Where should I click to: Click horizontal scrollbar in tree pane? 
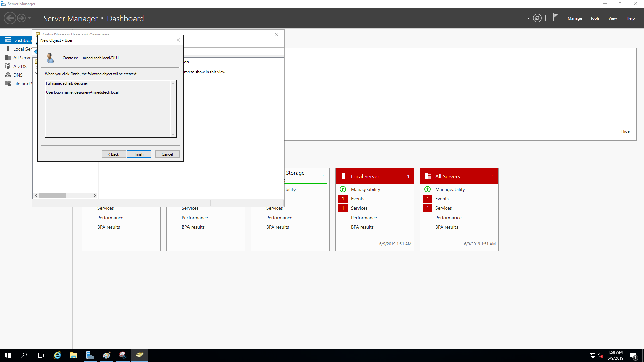[x=52, y=195]
